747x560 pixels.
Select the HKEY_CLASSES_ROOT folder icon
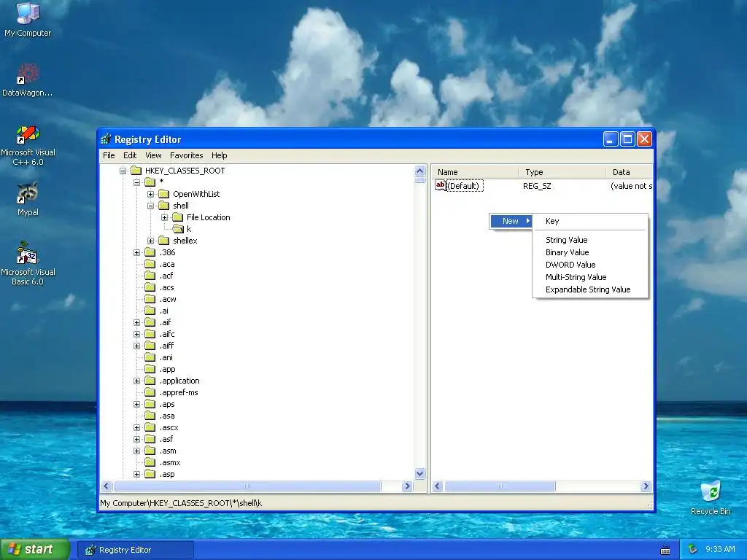136,171
